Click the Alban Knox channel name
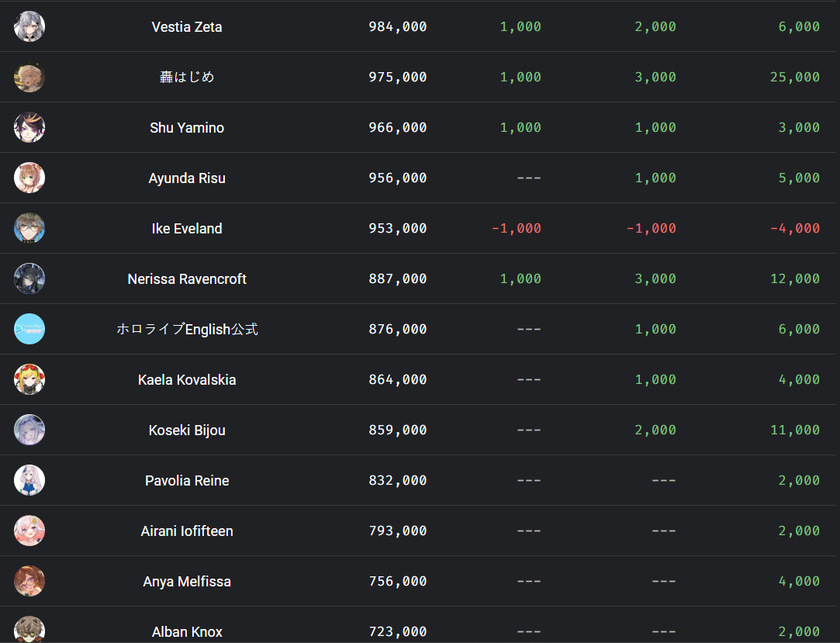The image size is (840, 643). click(187, 631)
